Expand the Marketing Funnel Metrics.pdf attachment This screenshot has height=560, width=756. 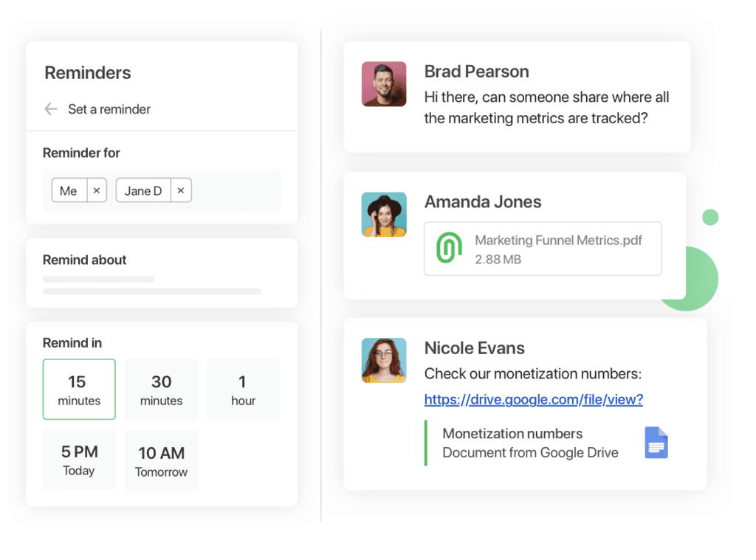543,249
